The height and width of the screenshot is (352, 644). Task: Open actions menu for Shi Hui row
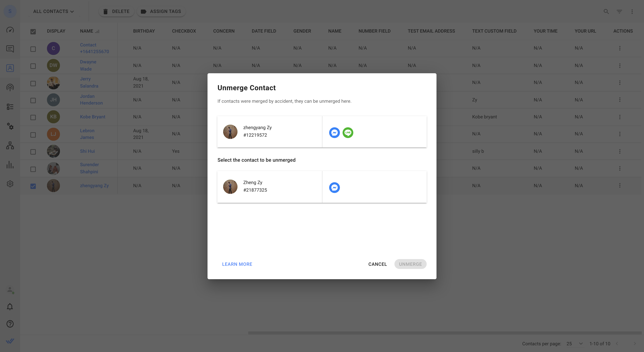(x=619, y=151)
